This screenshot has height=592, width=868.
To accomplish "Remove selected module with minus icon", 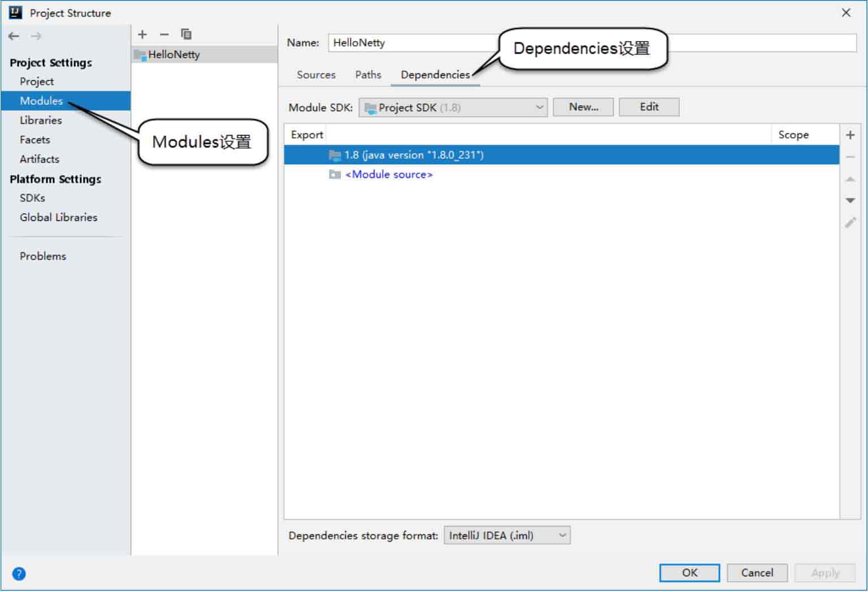I will click(164, 34).
